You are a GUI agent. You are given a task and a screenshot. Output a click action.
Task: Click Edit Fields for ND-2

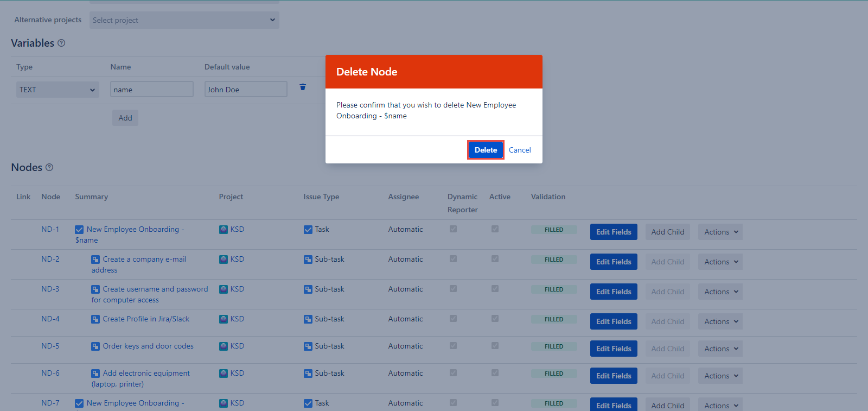pos(614,262)
